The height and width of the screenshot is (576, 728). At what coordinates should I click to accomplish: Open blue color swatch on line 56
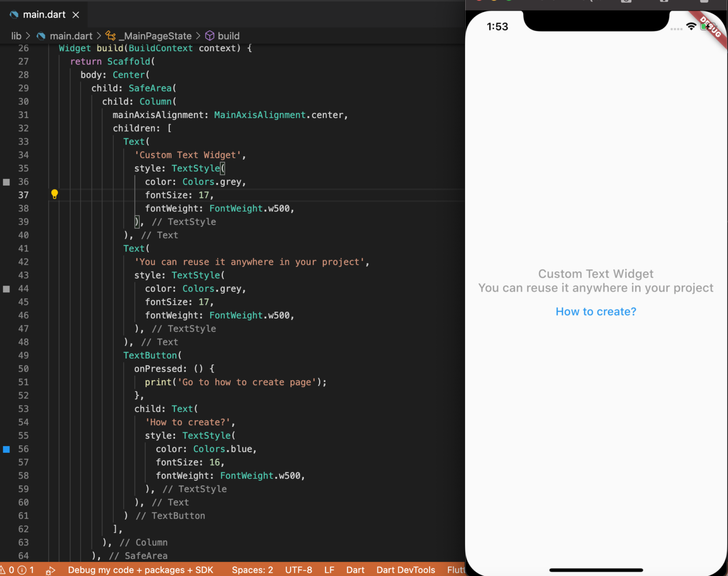click(7, 449)
